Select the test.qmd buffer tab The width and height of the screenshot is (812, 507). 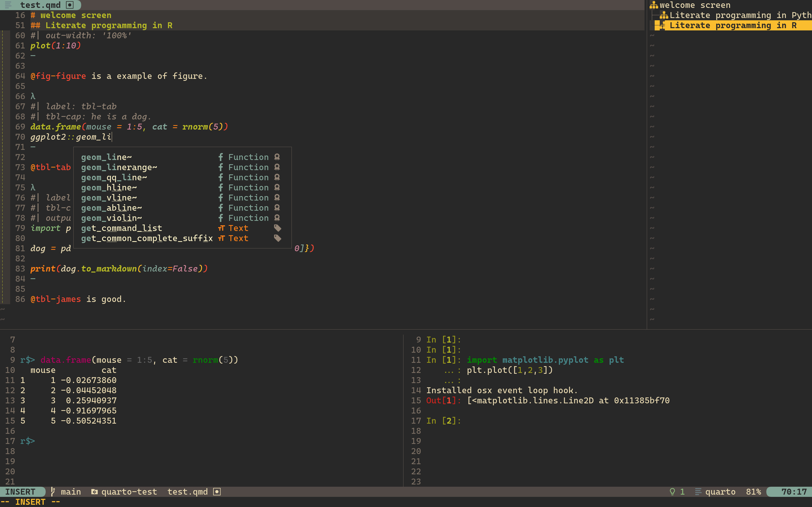click(x=40, y=5)
